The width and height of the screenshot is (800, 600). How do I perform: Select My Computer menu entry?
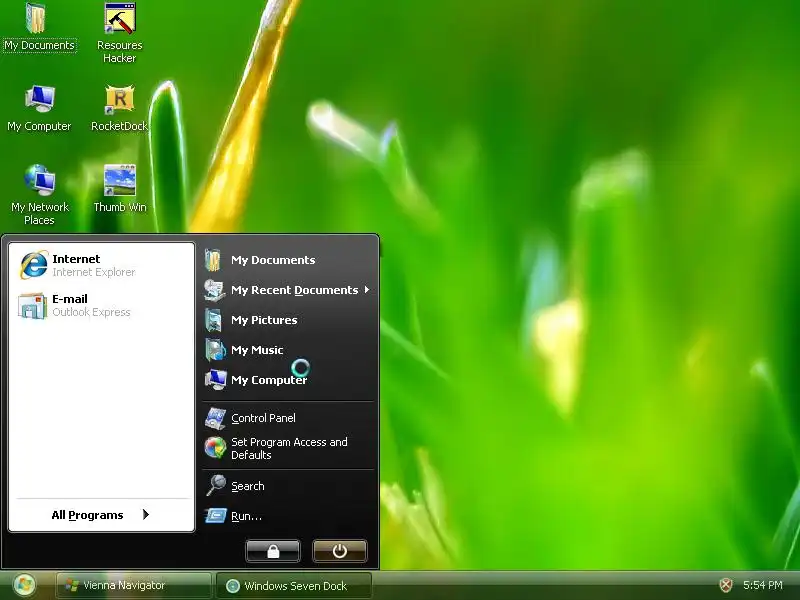(288, 380)
